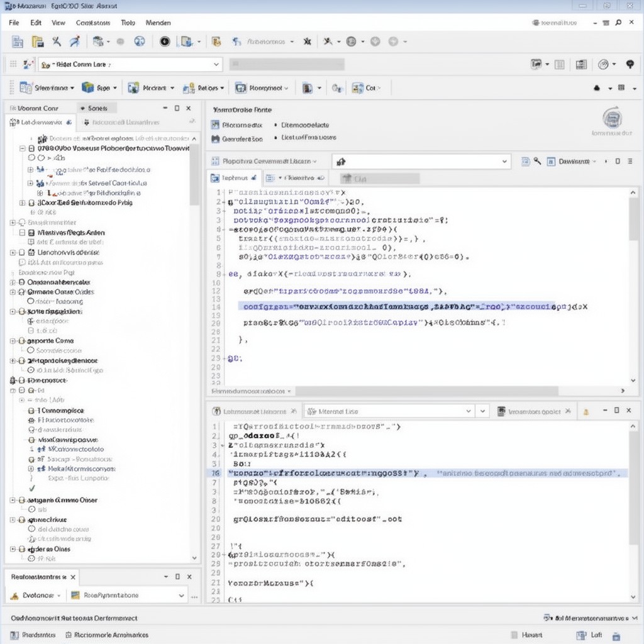Click the Lkst uafFma uoara link
644x644 pixels.
click(x=308, y=137)
